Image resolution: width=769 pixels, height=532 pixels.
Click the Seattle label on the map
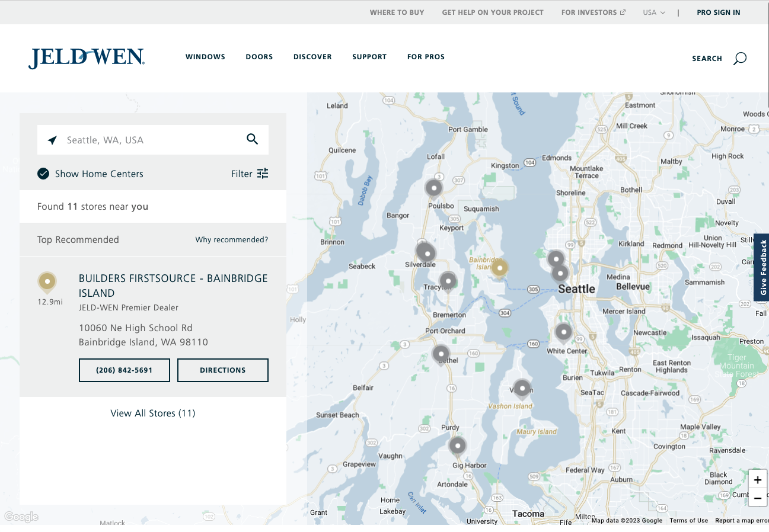(x=576, y=289)
